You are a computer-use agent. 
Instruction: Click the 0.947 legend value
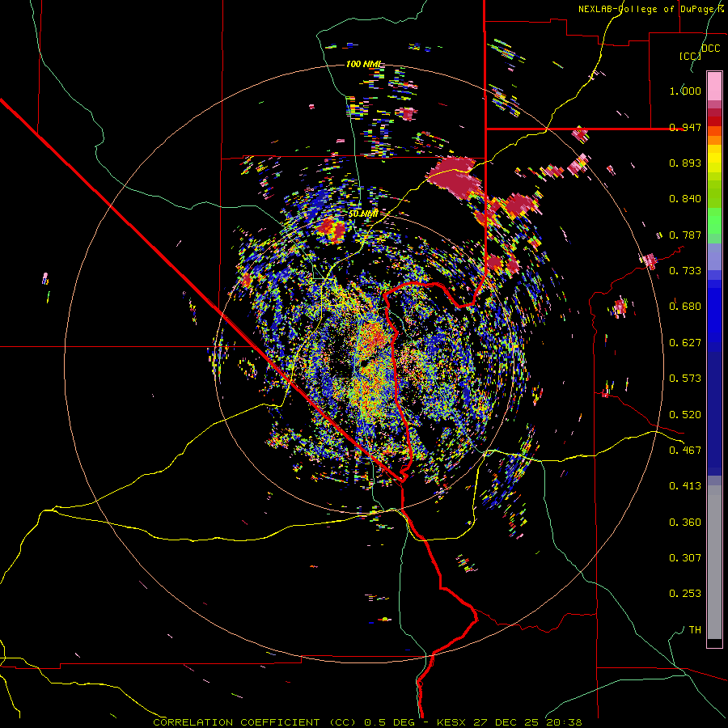click(x=685, y=127)
